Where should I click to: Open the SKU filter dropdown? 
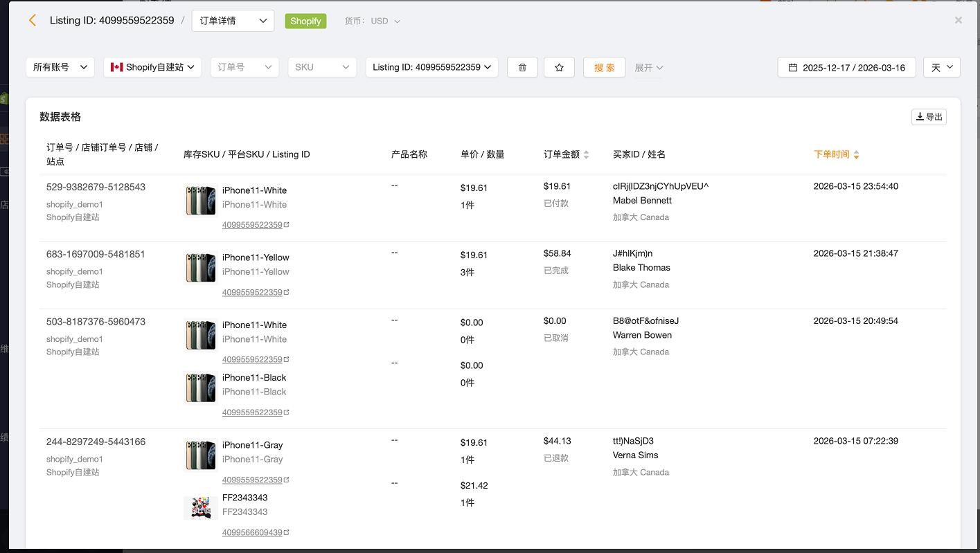[x=321, y=67]
